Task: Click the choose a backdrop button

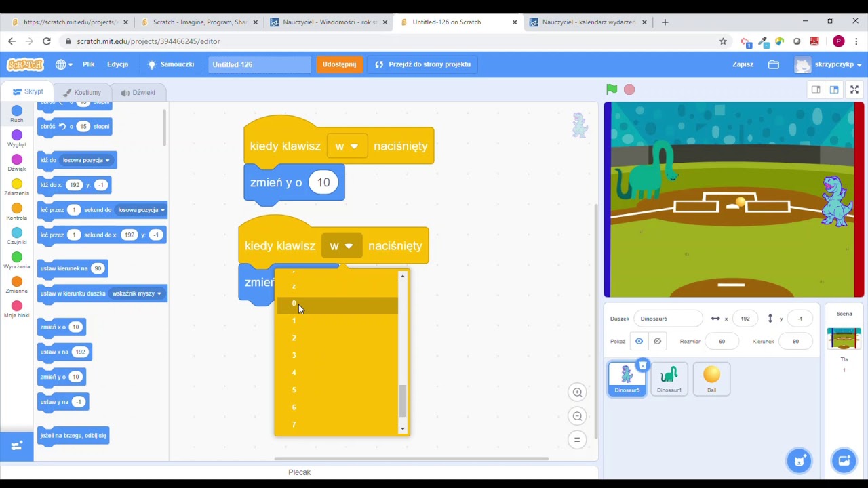Action: click(844, 461)
